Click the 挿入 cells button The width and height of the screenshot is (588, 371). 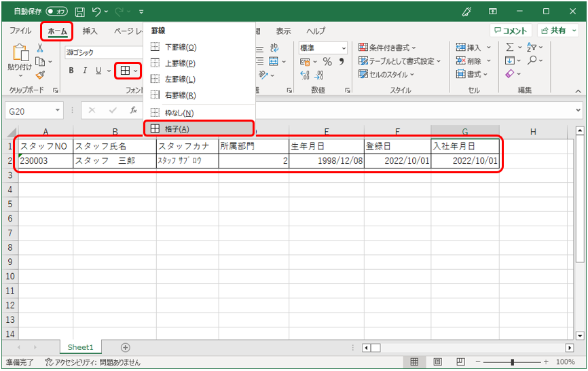468,48
